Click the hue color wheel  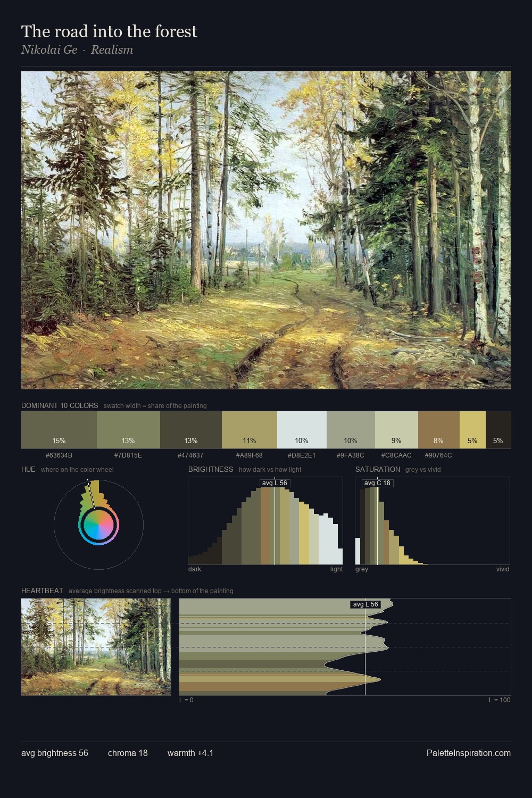pos(98,525)
